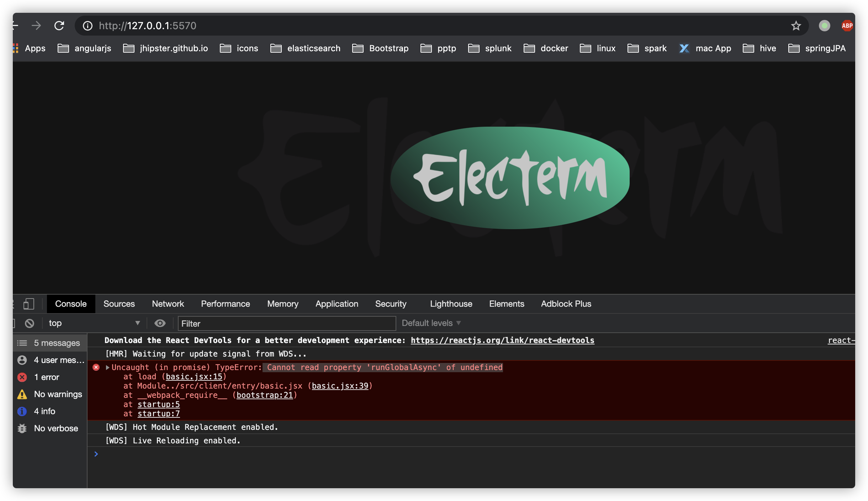Click the console Filter input field
This screenshot has height=501, width=868.
point(286,323)
